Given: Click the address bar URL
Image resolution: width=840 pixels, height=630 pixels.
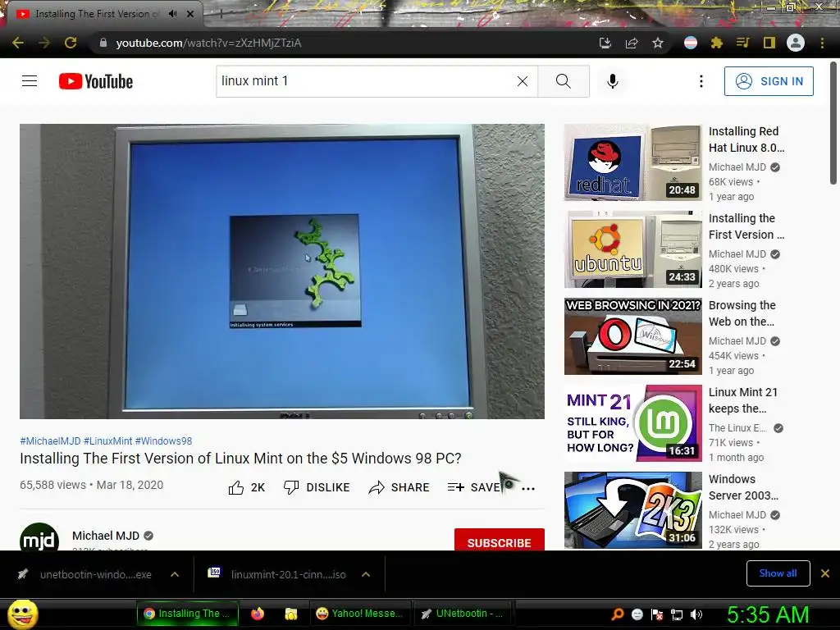Looking at the screenshot, I should [208, 43].
